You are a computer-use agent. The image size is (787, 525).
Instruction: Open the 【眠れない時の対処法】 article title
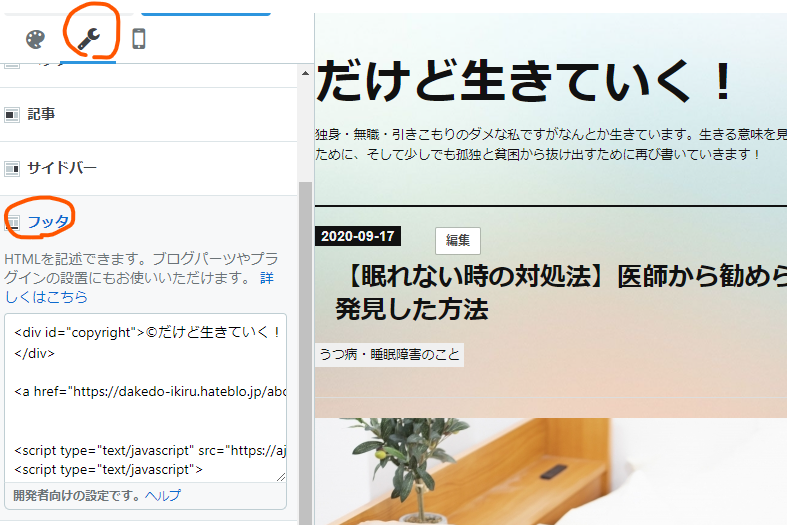pos(561,292)
